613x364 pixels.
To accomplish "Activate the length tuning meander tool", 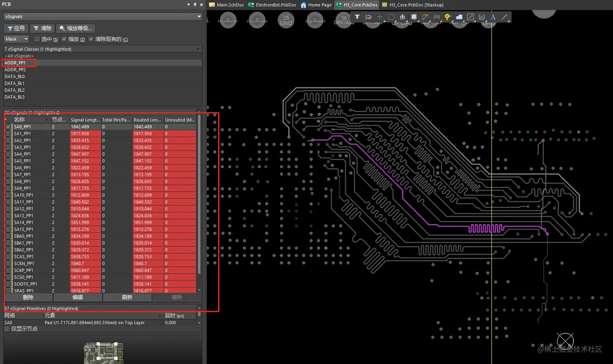I will click(x=437, y=17).
